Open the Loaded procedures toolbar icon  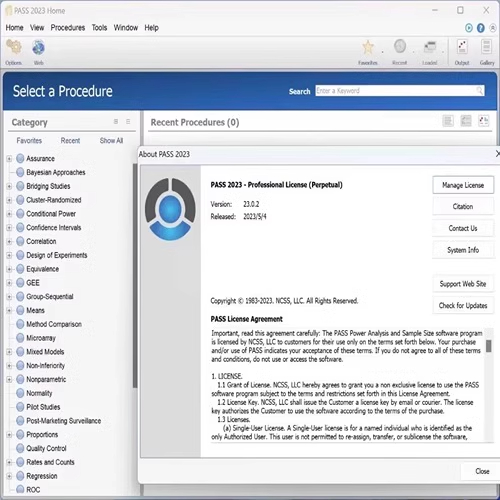pyautogui.click(x=430, y=47)
